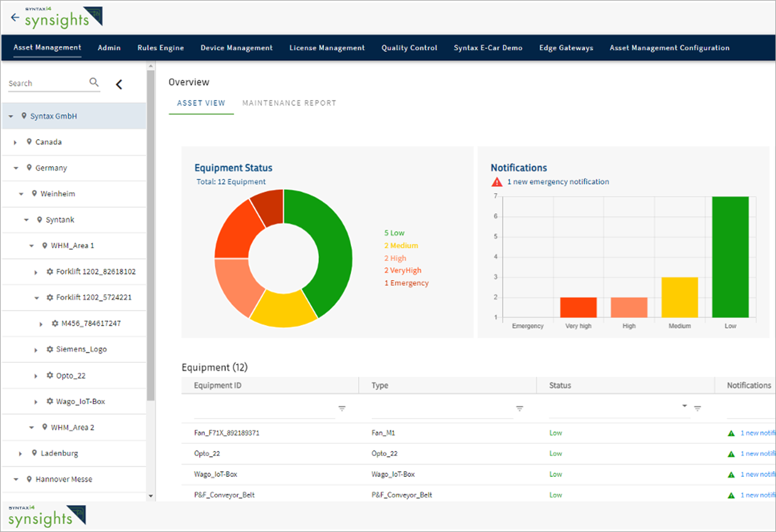
Task: Expand the Canada tree node
Action: point(15,142)
